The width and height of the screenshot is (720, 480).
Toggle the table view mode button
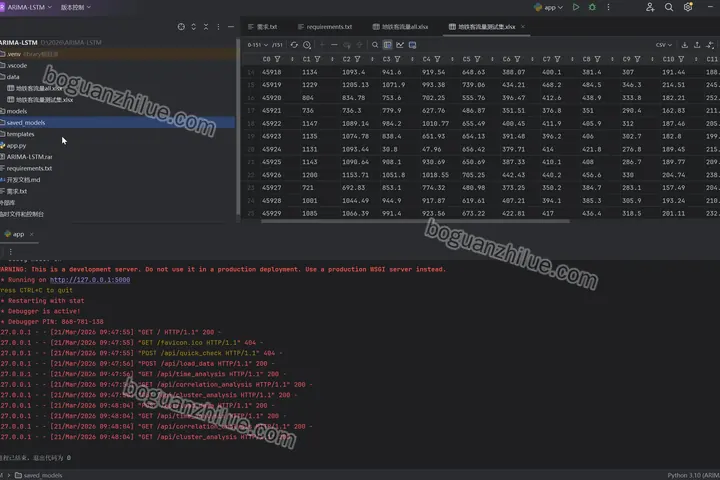point(388,45)
